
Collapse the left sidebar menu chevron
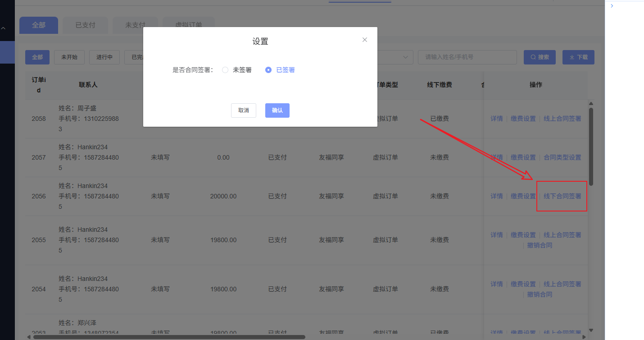coord(4,28)
